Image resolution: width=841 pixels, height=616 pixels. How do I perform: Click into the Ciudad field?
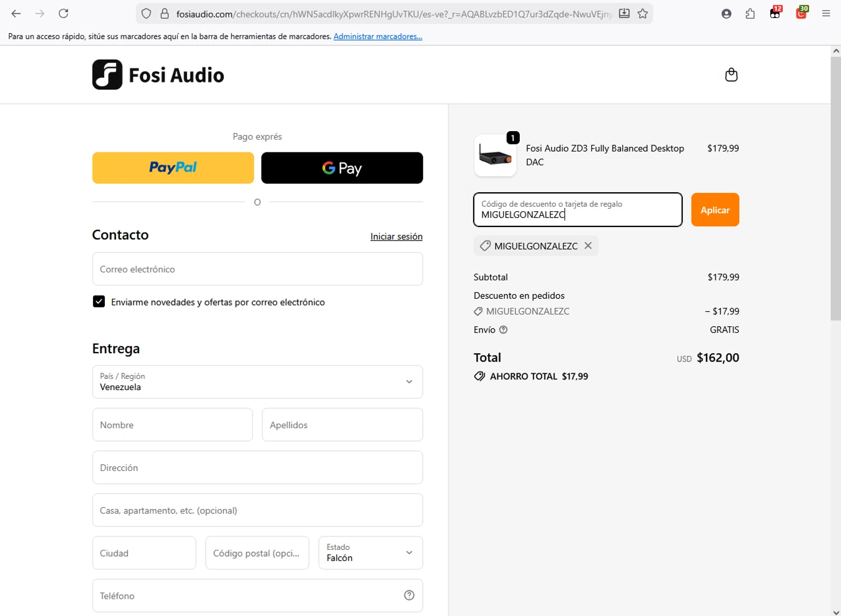tap(144, 553)
